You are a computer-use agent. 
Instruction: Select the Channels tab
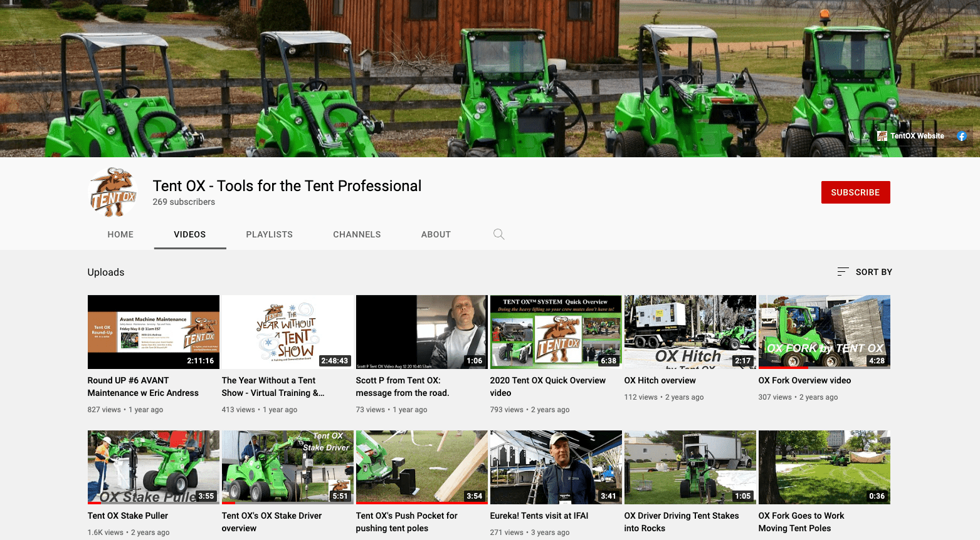[357, 234]
